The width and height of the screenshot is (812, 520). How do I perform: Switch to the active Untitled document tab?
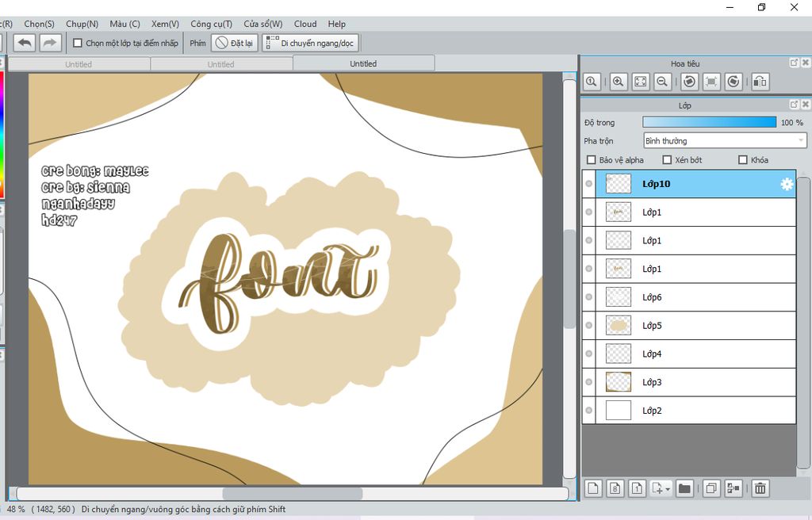[363, 63]
